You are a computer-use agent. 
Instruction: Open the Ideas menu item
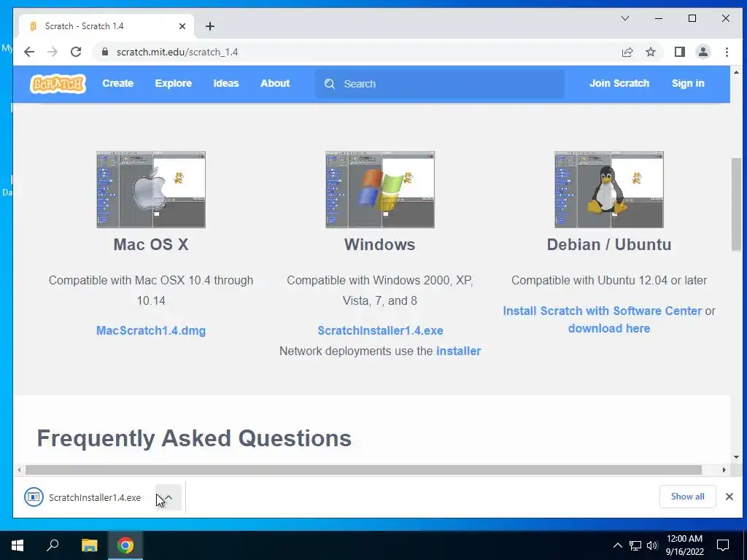226,83
